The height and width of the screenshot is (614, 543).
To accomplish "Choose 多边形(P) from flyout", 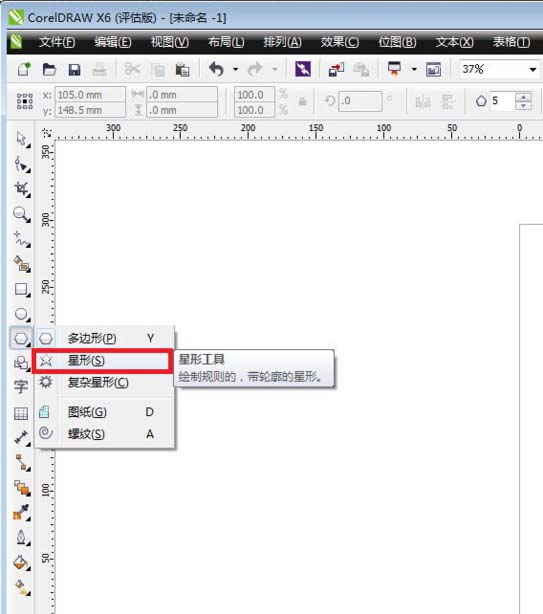I will tap(104, 338).
